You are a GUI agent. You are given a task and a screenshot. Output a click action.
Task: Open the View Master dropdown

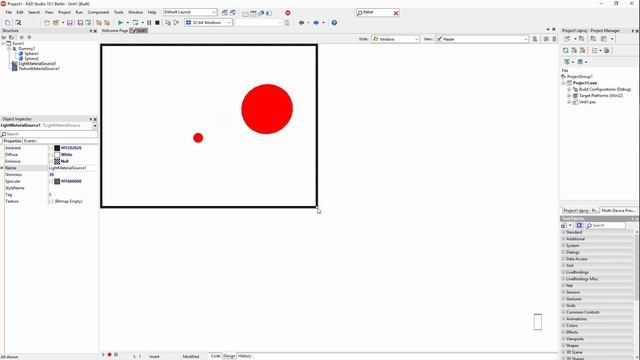[x=525, y=39]
